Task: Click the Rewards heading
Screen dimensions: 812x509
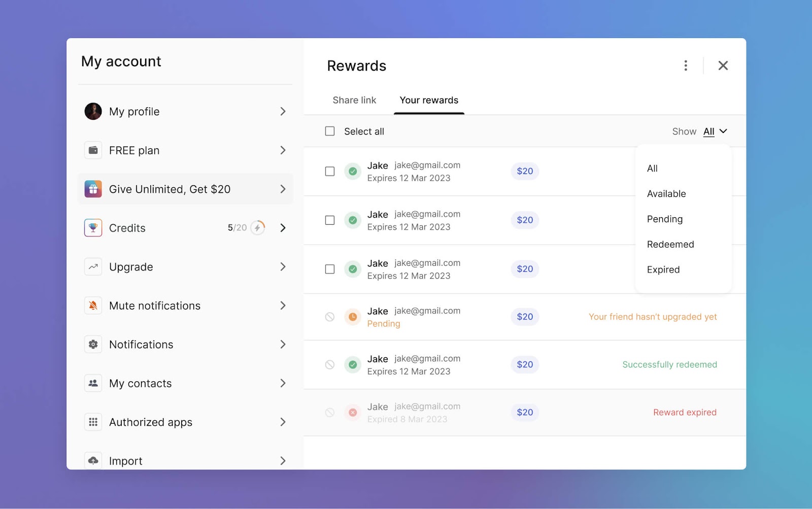Action: point(356,65)
